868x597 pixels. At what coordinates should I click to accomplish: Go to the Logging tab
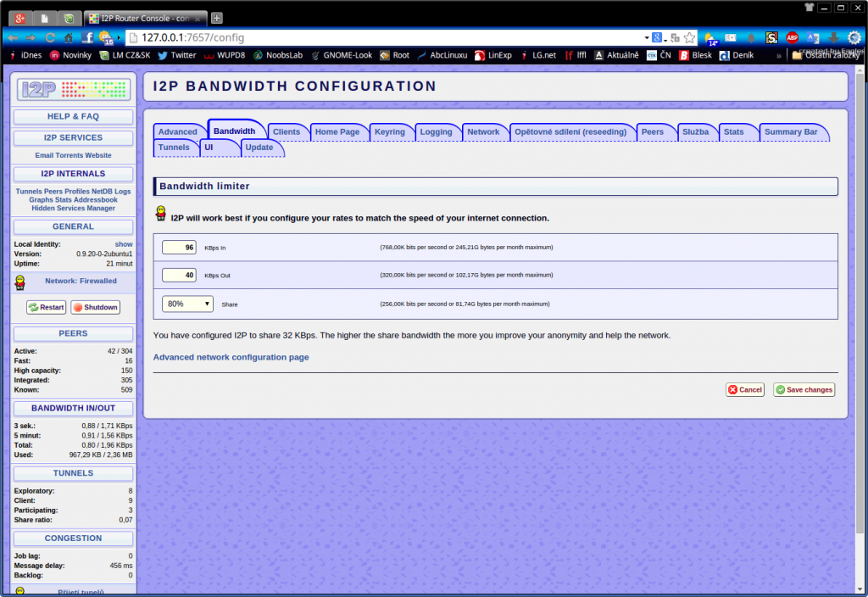tap(437, 131)
